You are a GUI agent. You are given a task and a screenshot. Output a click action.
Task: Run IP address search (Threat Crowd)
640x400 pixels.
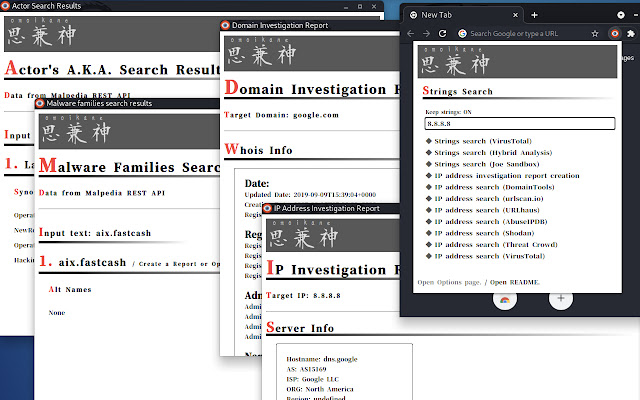(496, 244)
